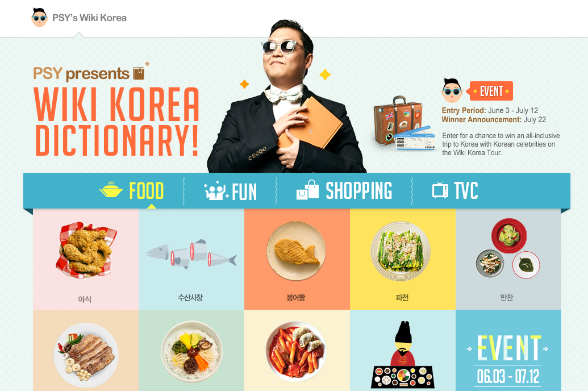Click the television icon beside TVC

pyautogui.click(x=440, y=190)
